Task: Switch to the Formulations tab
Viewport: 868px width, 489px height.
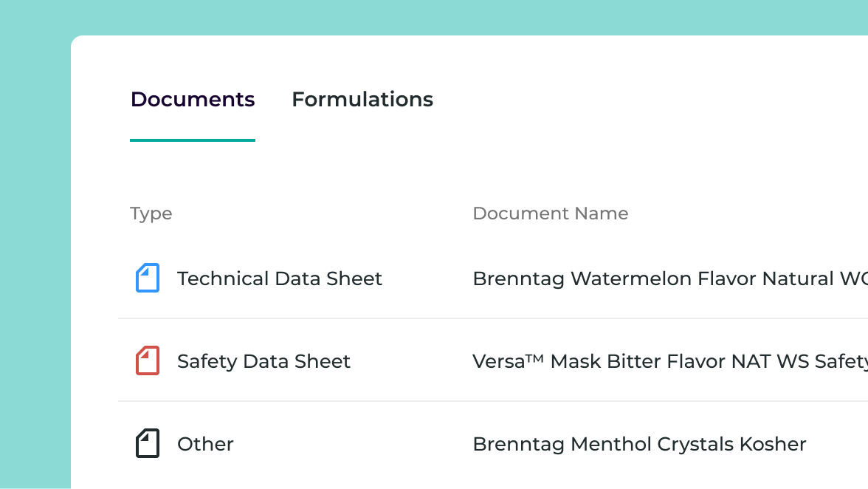Action: click(362, 100)
